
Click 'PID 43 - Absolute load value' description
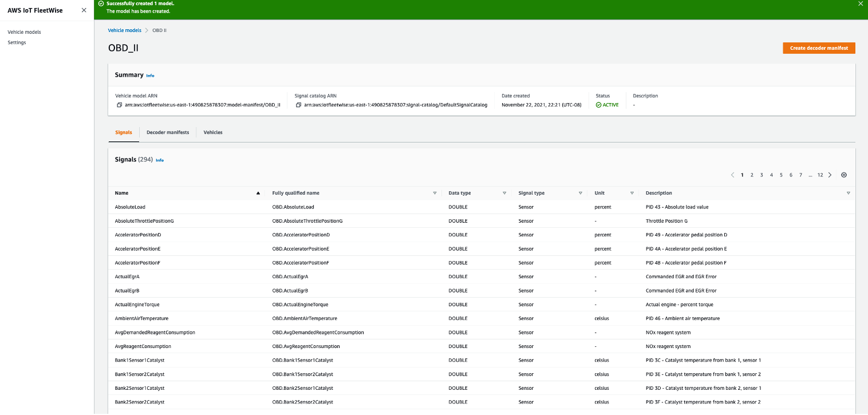[677, 207]
